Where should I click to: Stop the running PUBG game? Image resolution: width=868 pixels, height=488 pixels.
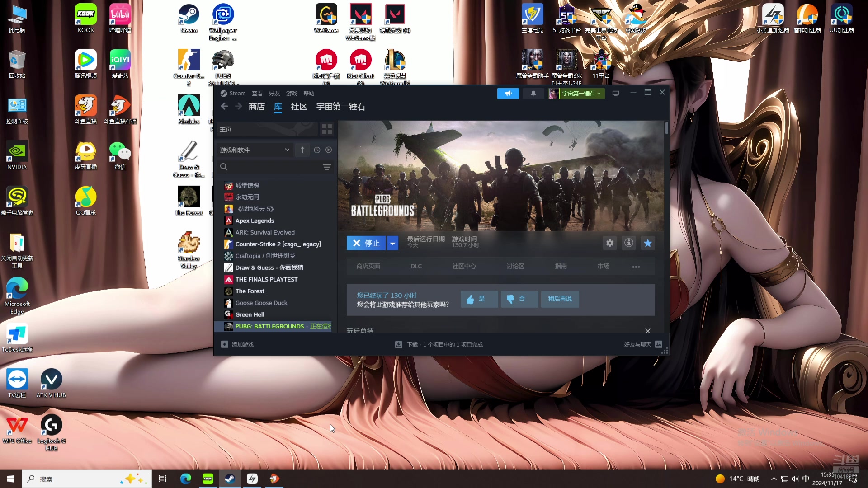coord(366,243)
